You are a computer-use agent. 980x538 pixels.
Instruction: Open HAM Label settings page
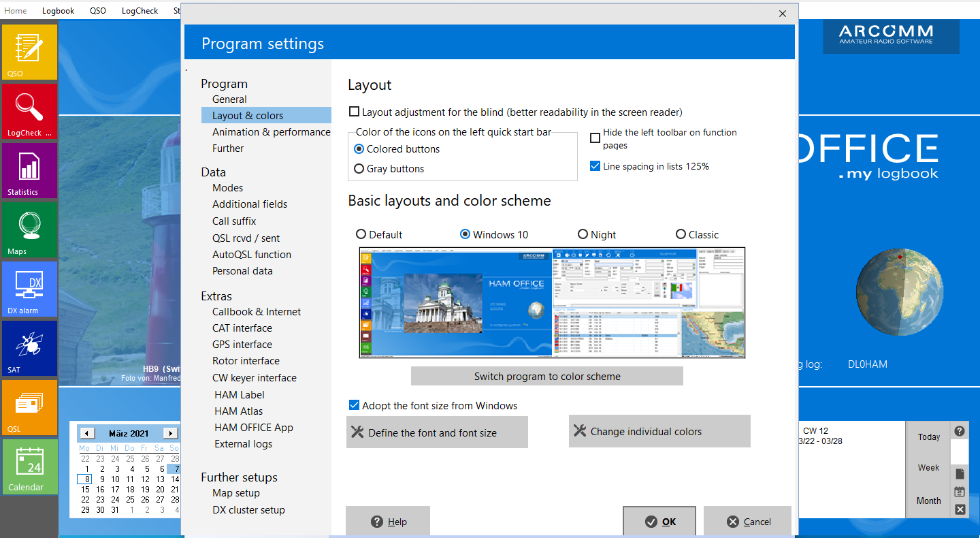tap(240, 395)
